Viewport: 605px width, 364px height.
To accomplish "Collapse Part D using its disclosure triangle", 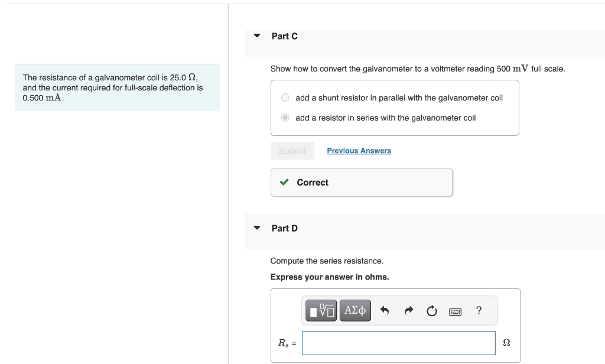I will tap(256, 227).
